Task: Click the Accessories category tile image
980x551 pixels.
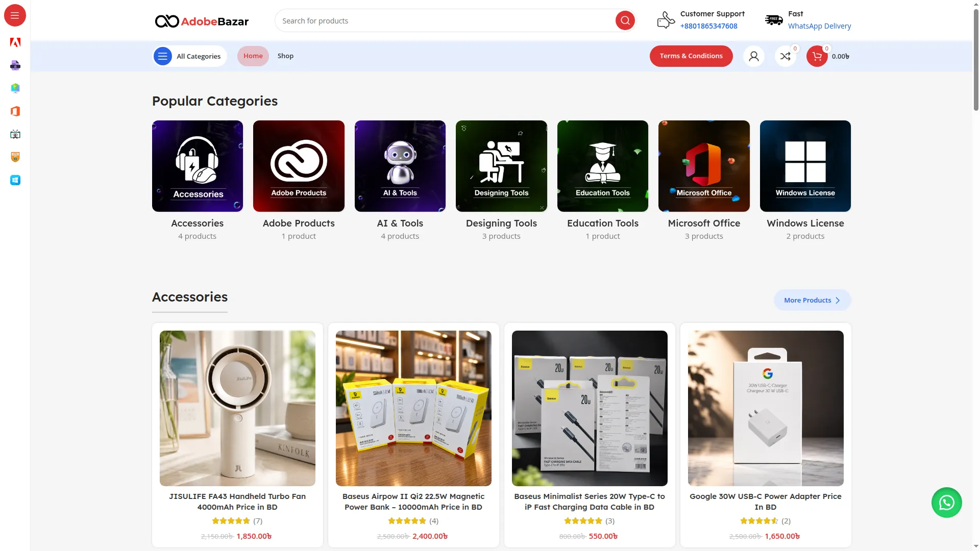Action: [x=198, y=166]
